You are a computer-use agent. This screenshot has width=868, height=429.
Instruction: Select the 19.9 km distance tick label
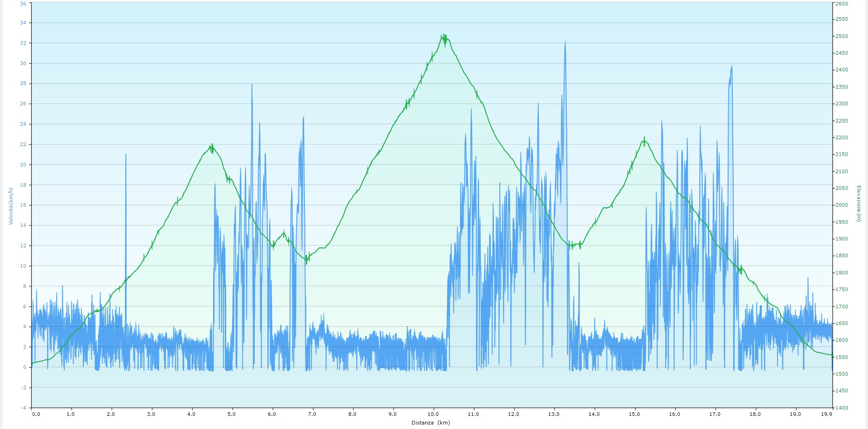(x=826, y=414)
